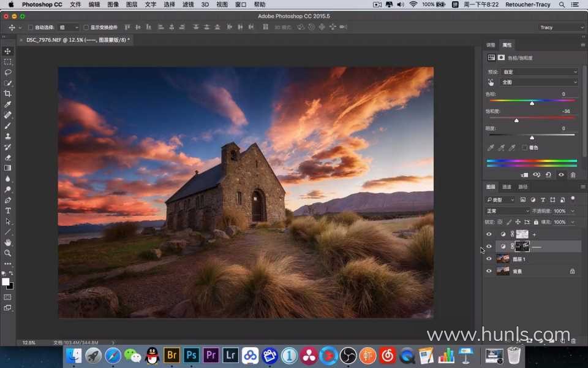
Task: Select the Brush tool
Action: click(x=7, y=125)
